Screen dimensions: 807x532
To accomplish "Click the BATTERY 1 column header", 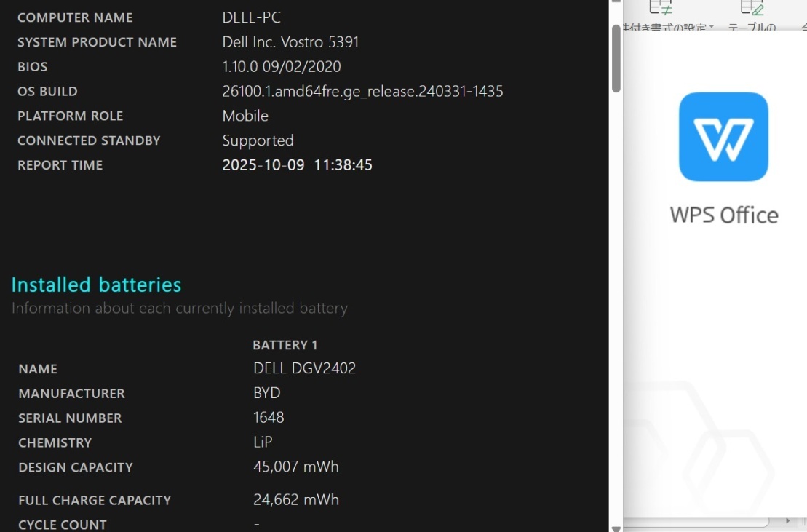I will 285,345.
